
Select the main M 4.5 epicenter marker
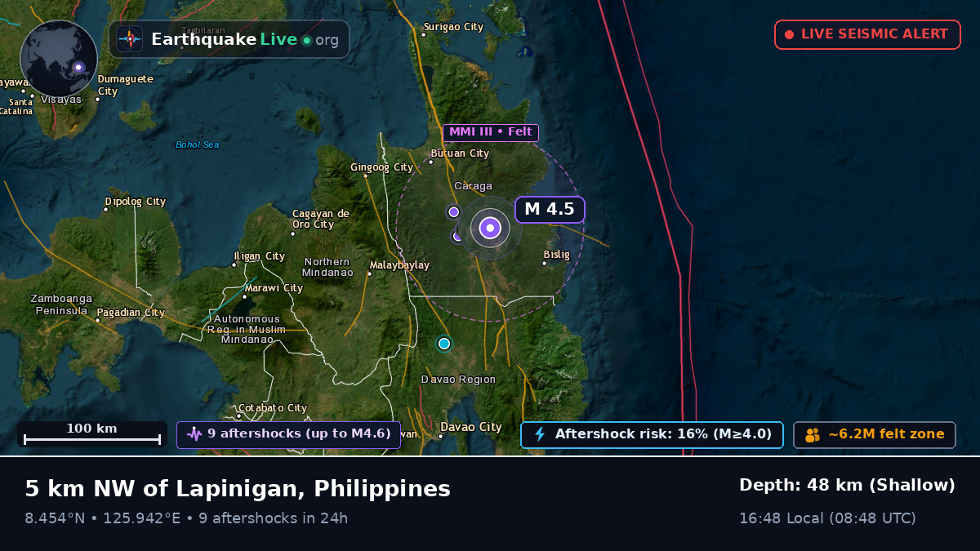pos(490,228)
